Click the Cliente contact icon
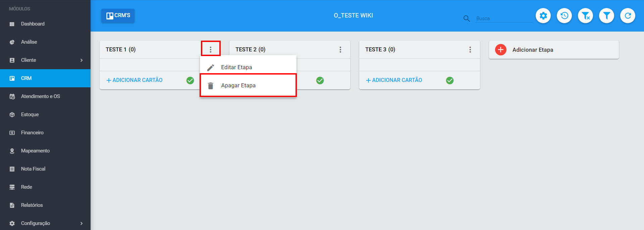The height and width of the screenshot is (230, 644). (12, 60)
